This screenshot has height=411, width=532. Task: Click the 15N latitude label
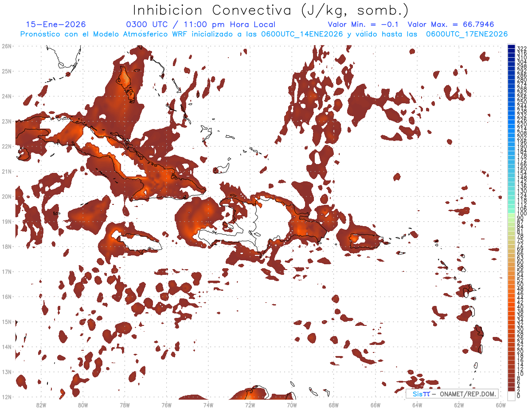tap(7, 321)
